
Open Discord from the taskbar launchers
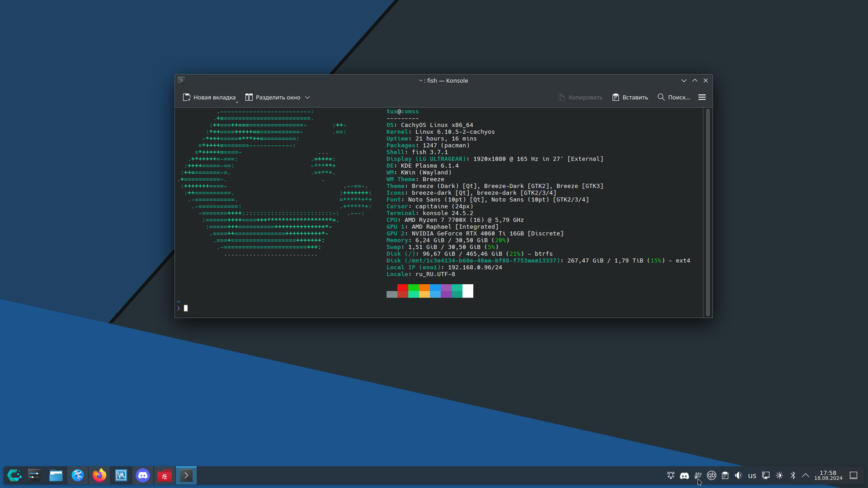click(142, 475)
